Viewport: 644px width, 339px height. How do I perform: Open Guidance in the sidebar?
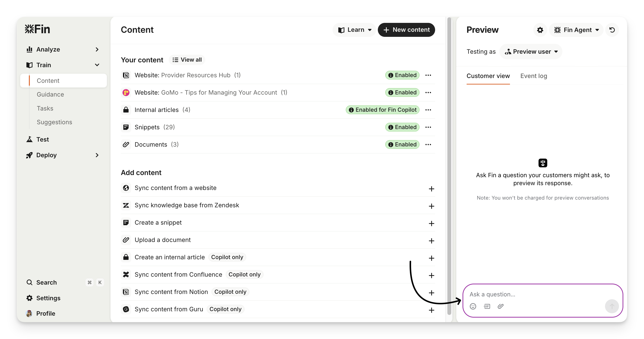pos(50,95)
